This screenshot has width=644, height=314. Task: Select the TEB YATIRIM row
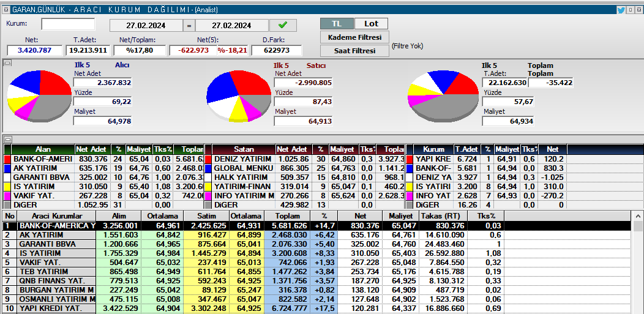[317, 271]
